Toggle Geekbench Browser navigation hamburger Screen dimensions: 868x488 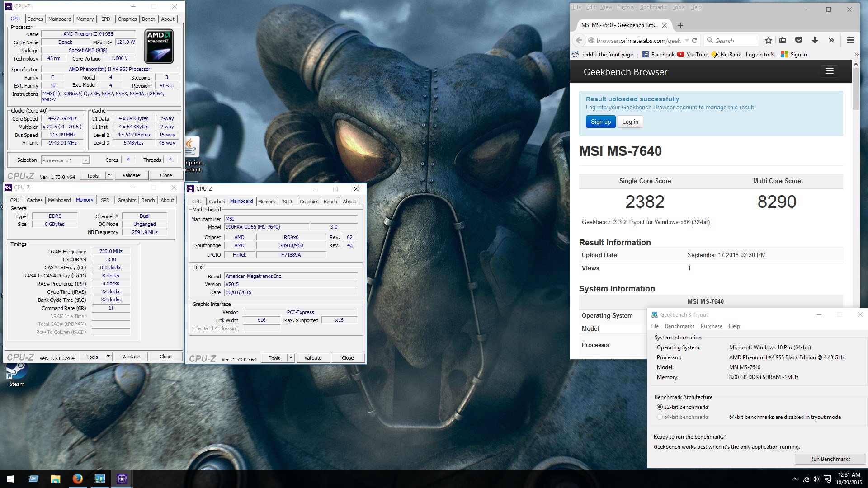pyautogui.click(x=830, y=71)
